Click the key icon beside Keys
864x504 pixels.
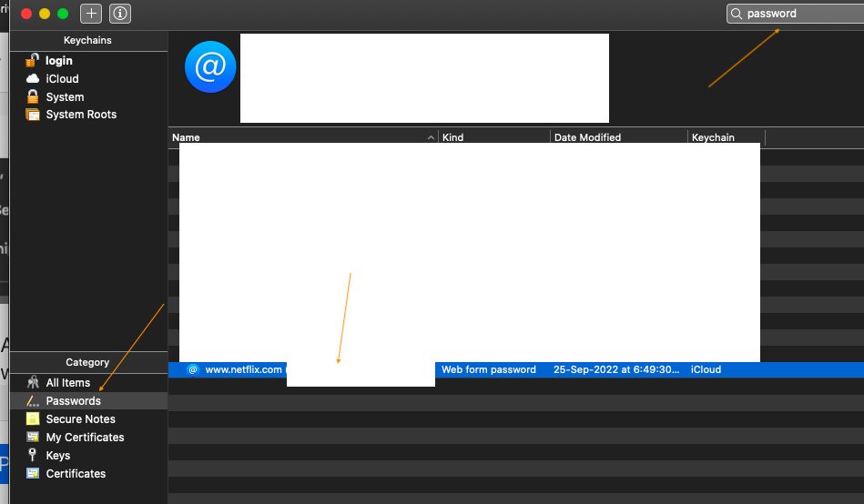click(x=33, y=455)
